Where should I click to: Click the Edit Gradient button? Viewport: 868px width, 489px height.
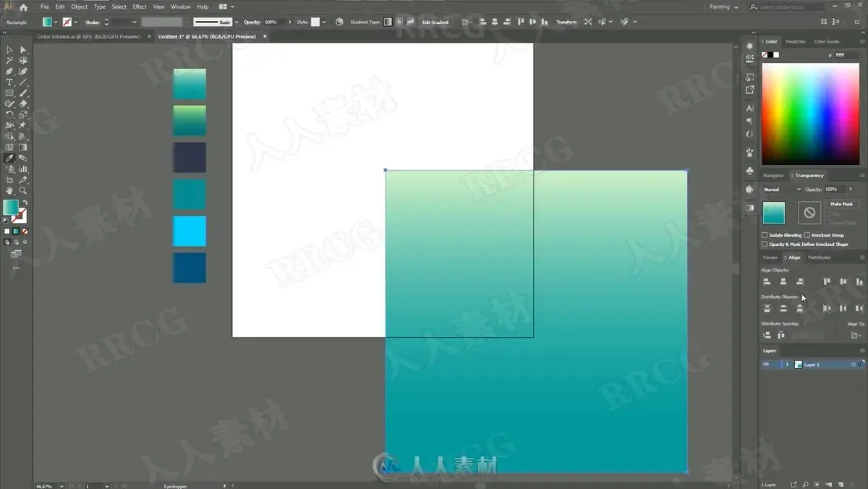pyautogui.click(x=435, y=22)
